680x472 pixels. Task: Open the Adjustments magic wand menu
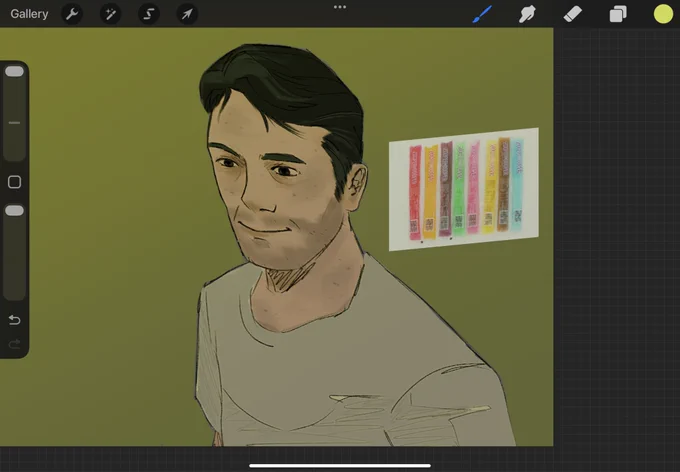pos(110,14)
